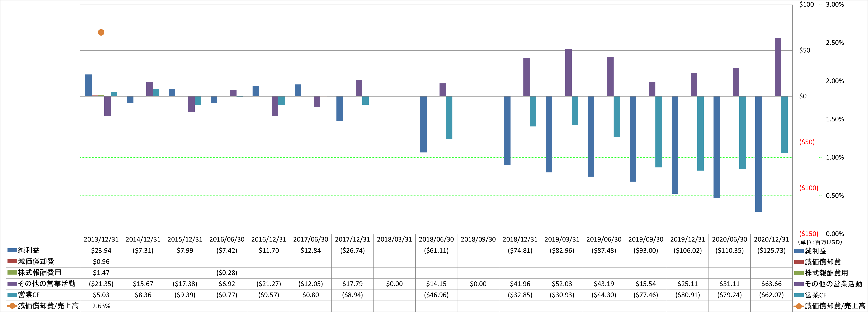
Task: Select the 2020/06/30 column header
Action: [x=730, y=239]
